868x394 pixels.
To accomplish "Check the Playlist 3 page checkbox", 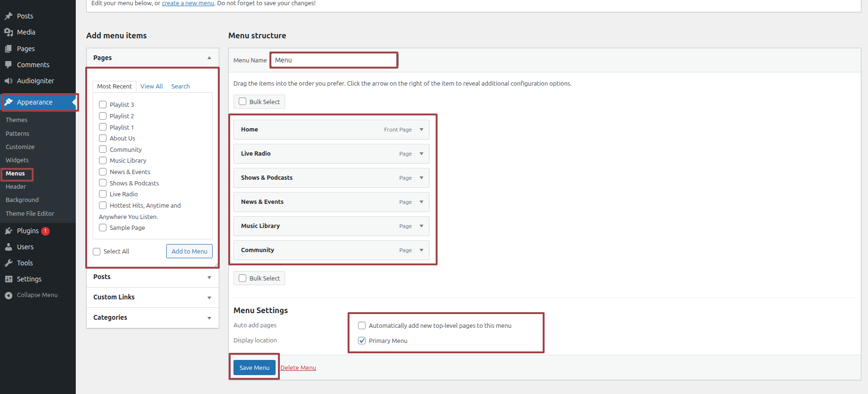I will 103,105.
